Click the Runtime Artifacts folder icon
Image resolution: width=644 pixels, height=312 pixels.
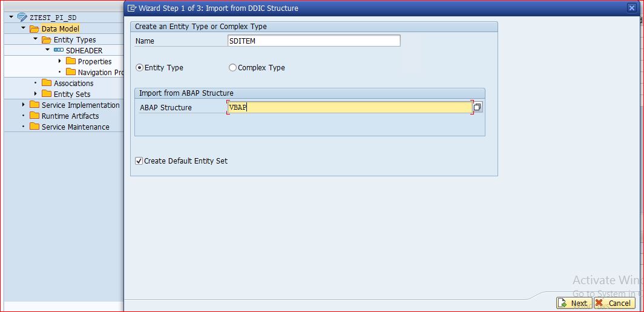pos(34,116)
